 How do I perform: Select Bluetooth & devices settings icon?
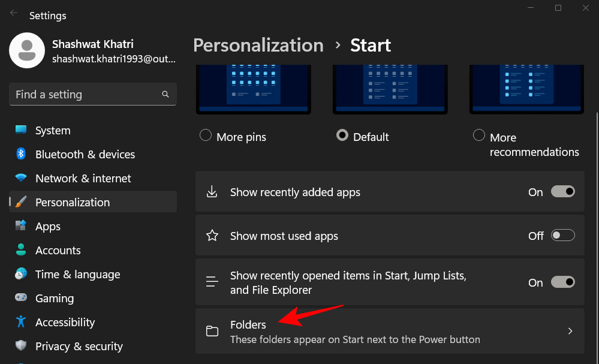point(20,154)
